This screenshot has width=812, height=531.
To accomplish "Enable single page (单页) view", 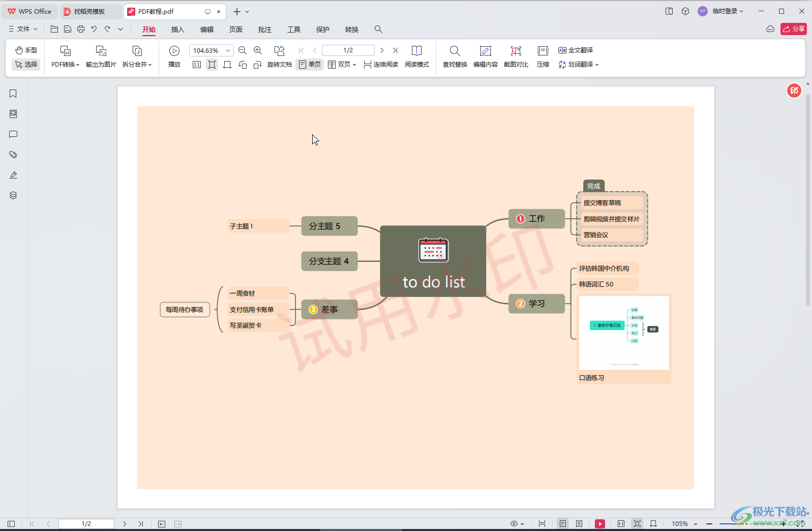I will click(310, 64).
